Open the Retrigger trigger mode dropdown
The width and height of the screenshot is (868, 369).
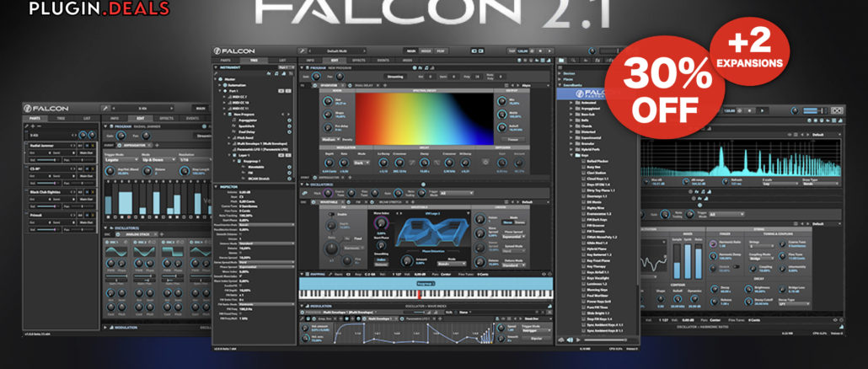point(537,329)
